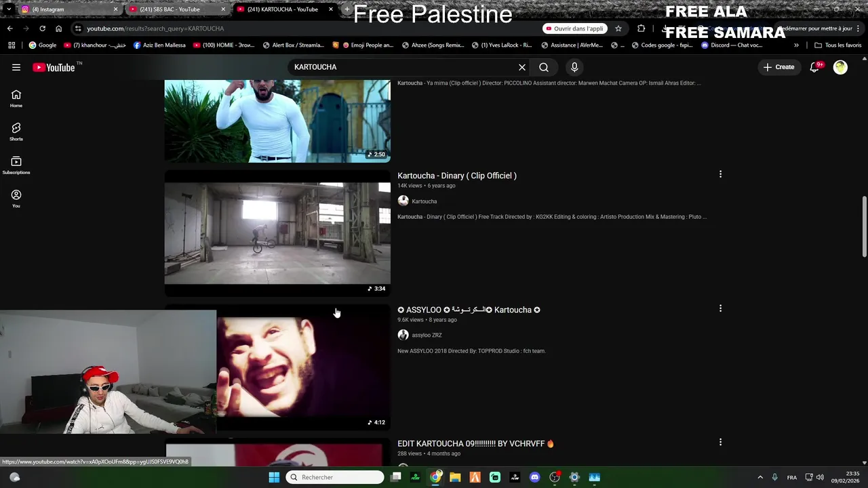This screenshot has height=488, width=868.
Task: Show hidden system tray icons
Action: click(x=760, y=477)
